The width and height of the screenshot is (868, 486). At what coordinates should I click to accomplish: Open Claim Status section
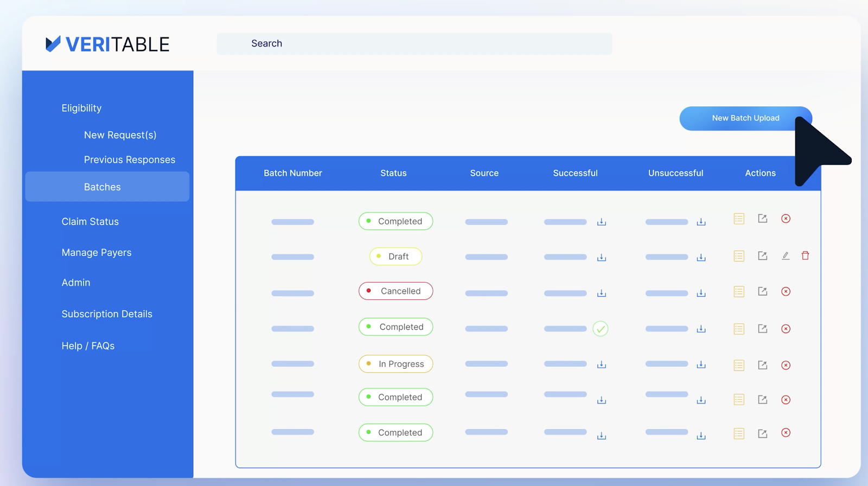pos(90,221)
